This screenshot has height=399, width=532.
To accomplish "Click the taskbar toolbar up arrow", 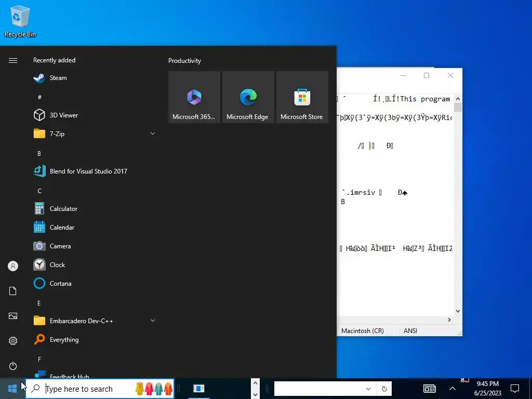I will click(255, 383).
